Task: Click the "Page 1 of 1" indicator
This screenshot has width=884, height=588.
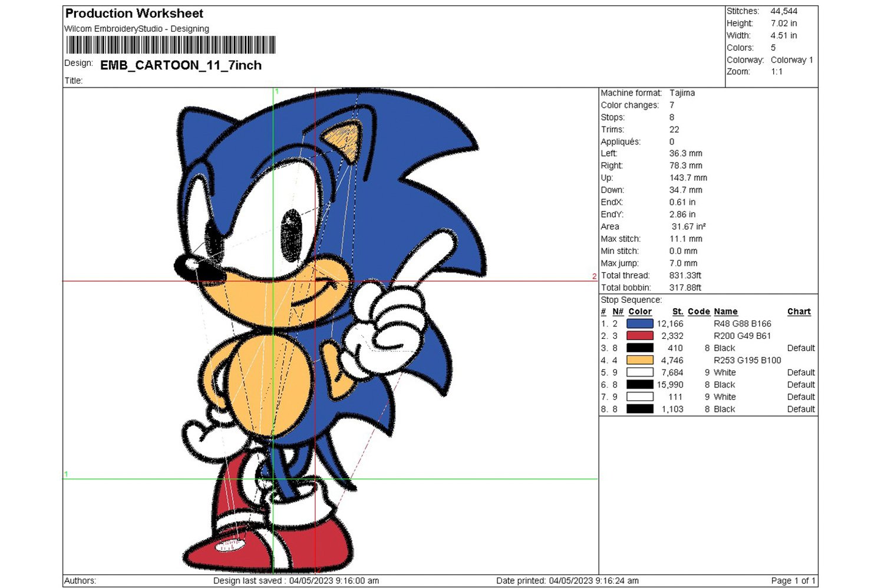Action: 793,581
